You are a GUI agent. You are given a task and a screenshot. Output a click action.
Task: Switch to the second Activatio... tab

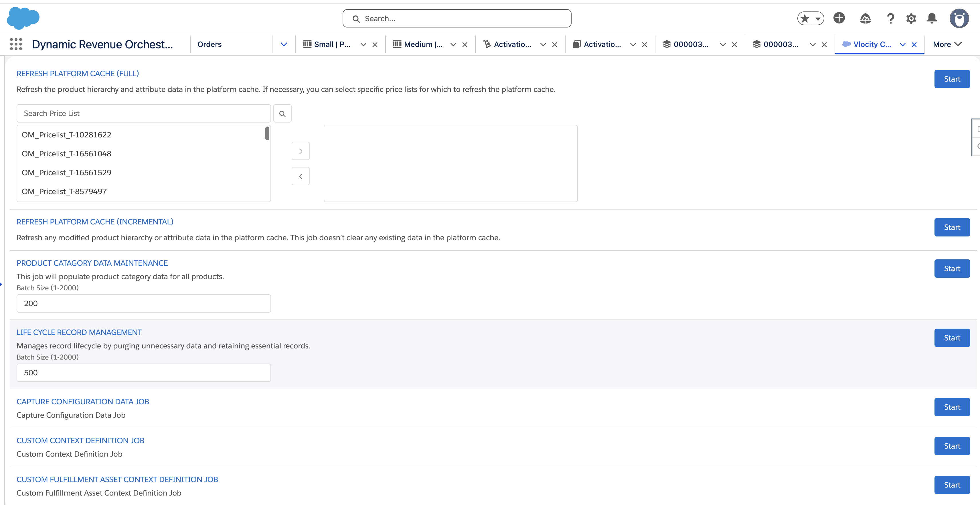point(597,44)
